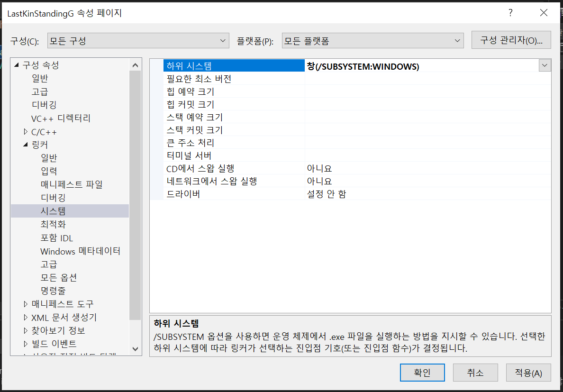This screenshot has width=563, height=392.
Task: Expand the 빌드 이벤트 node
Action: 26,344
